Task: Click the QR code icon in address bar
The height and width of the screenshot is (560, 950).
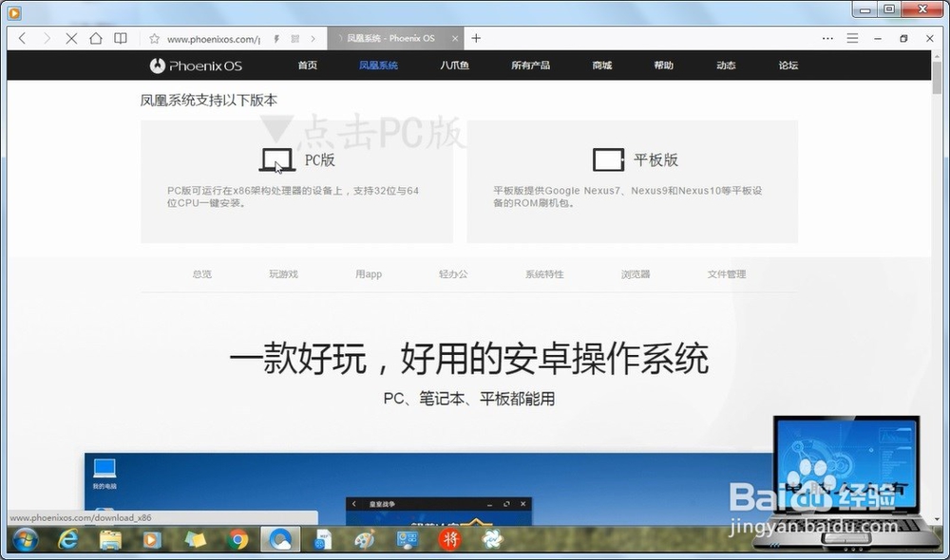Action: tap(295, 39)
